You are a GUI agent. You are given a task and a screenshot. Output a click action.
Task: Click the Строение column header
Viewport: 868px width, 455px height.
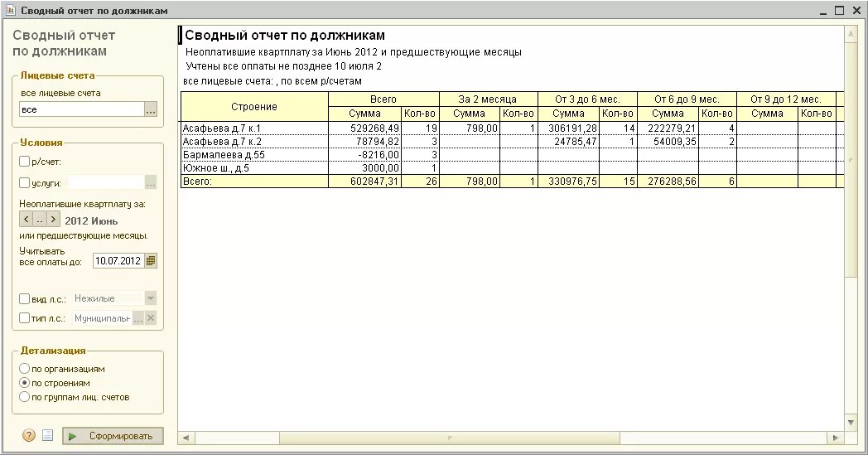pos(254,106)
